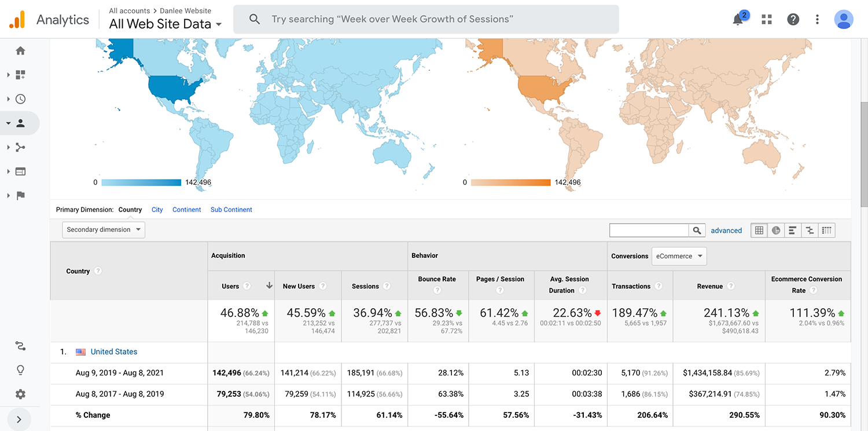
Task: Open the Realtime clock icon
Action: click(x=20, y=99)
